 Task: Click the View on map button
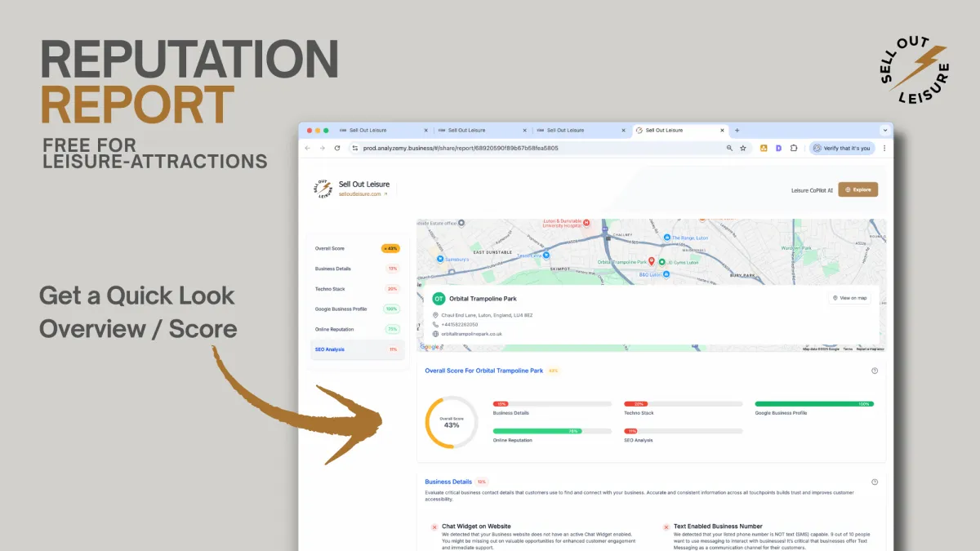click(x=849, y=298)
